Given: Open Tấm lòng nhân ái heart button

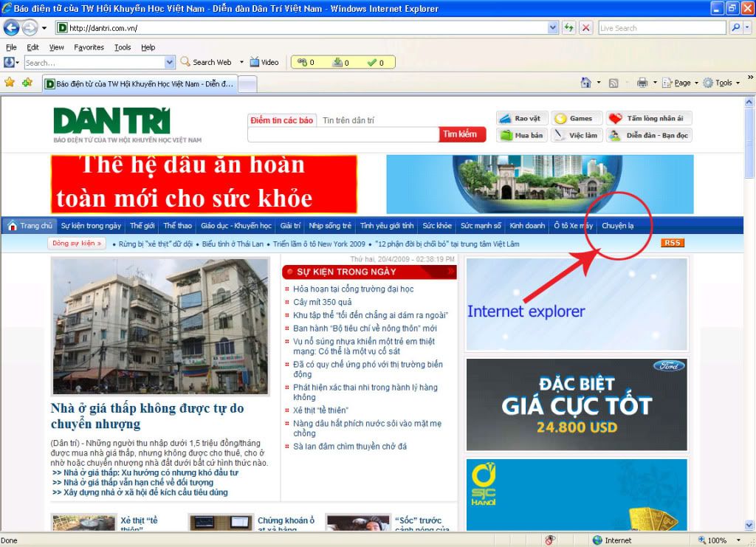Looking at the screenshot, I should click(x=649, y=119).
